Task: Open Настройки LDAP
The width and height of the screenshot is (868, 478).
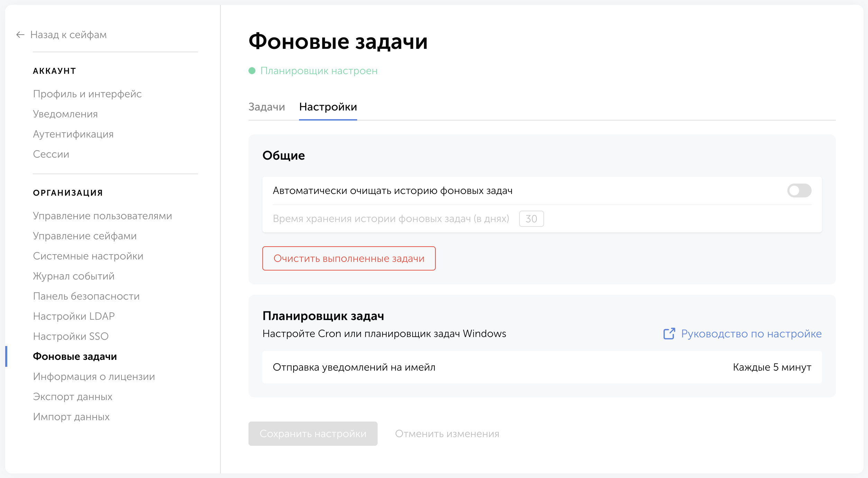Action: pyautogui.click(x=74, y=316)
